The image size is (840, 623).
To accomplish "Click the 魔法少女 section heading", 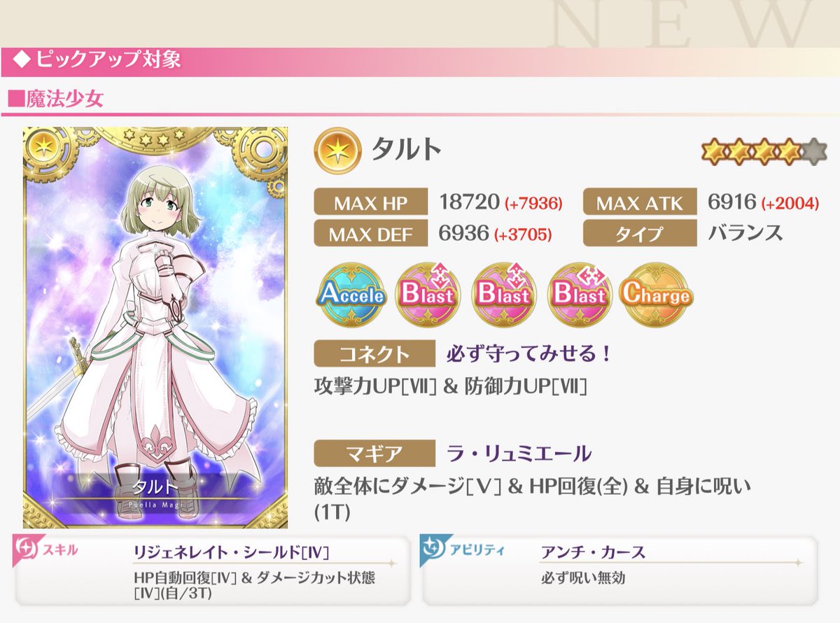I will point(56,99).
